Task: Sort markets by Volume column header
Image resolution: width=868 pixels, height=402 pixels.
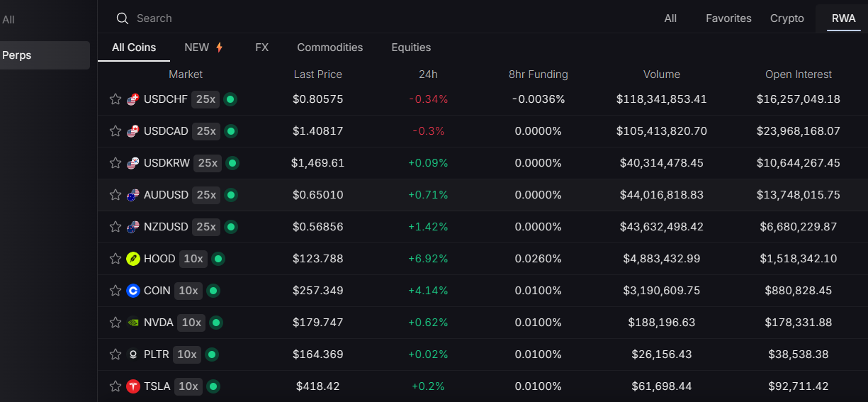Action: pos(661,74)
